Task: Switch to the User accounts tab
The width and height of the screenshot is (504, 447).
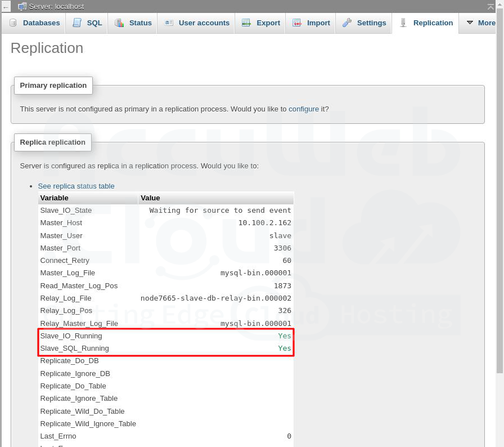Action: coord(204,23)
